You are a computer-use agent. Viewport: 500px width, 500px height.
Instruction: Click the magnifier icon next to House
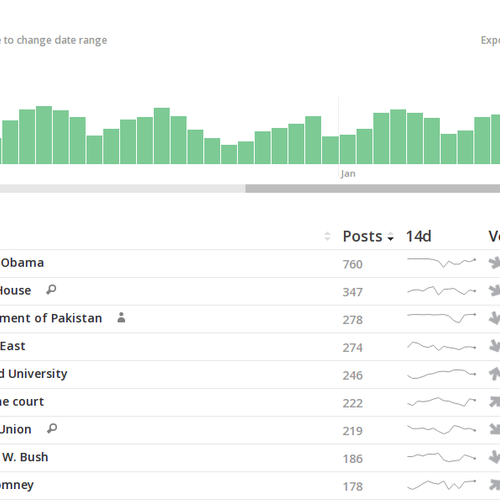pyautogui.click(x=51, y=290)
